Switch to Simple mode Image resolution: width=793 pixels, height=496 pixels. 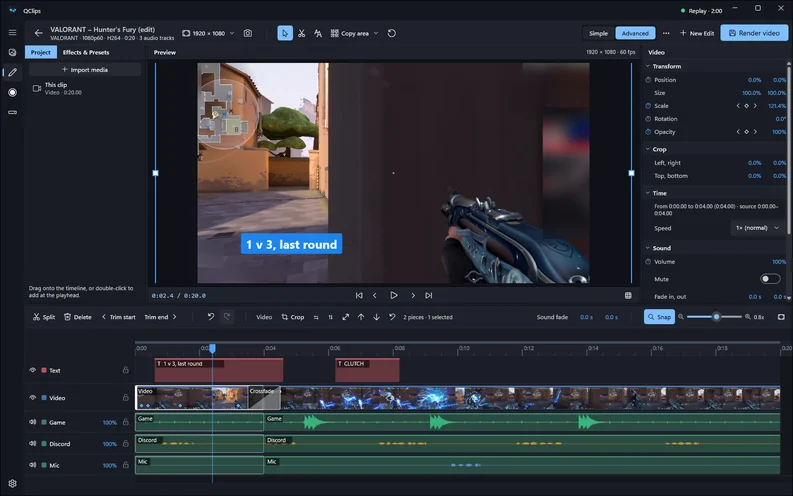point(598,33)
